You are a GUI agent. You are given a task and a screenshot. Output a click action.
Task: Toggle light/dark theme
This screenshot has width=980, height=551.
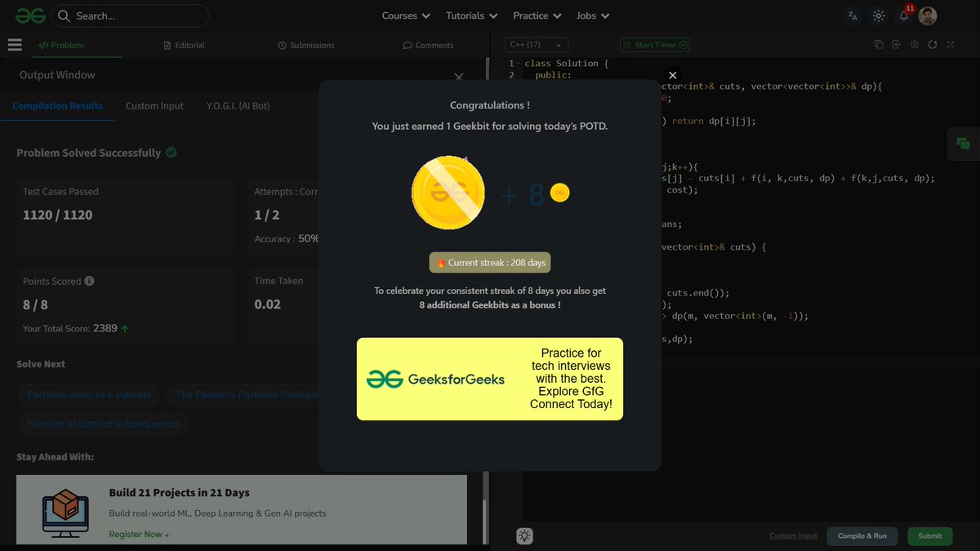click(x=878, y=15)
